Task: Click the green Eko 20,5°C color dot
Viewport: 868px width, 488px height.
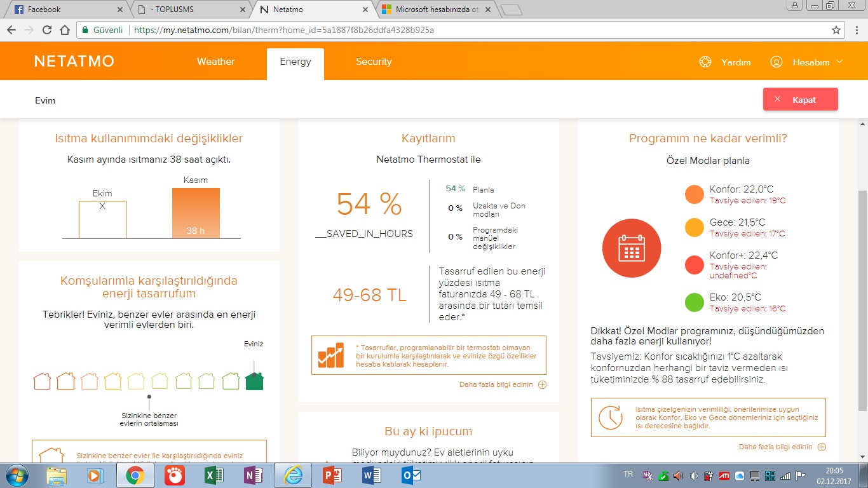Action: [695, 302]
